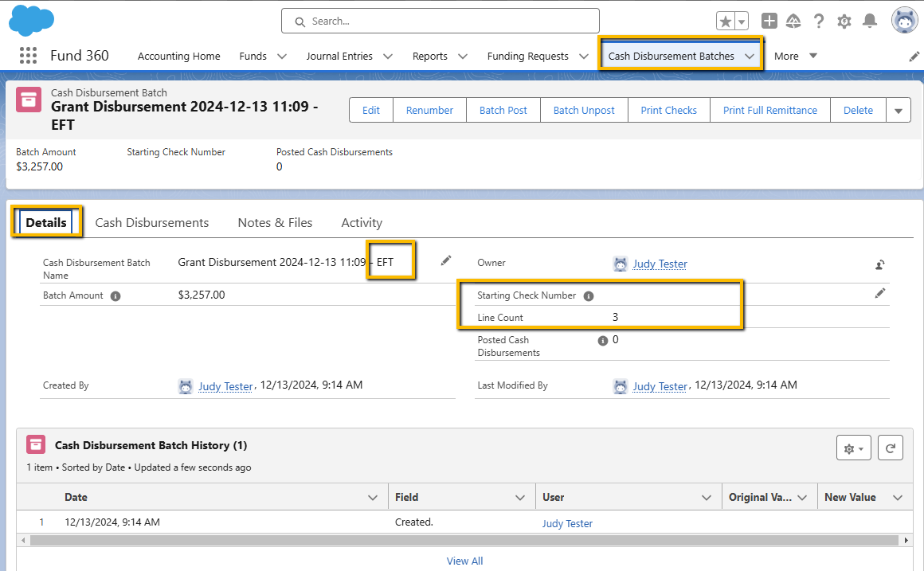The image size is (924, 571).
Task: Go to Accounting Home tab
Action: coord(178,56)
